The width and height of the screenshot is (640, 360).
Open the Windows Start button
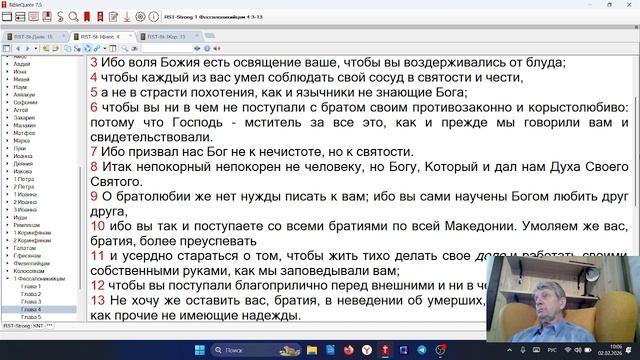pyautogui.click(x=200, y=350)
